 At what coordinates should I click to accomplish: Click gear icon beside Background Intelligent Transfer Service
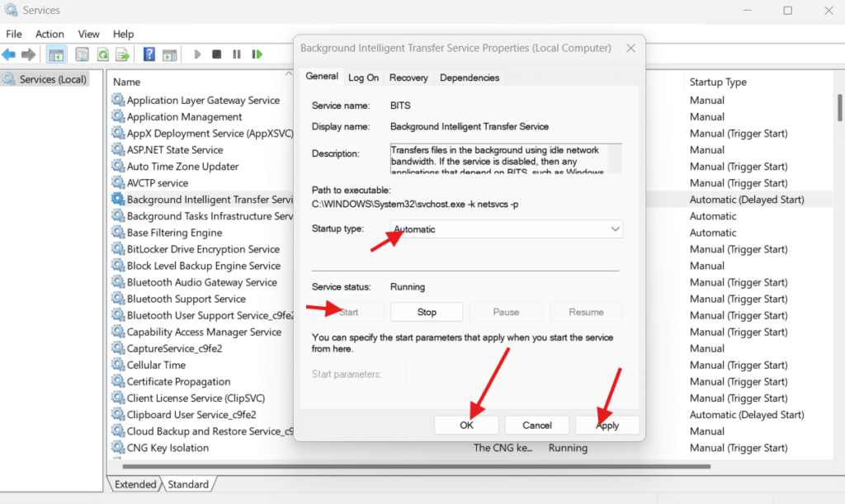tap(118, 200)
